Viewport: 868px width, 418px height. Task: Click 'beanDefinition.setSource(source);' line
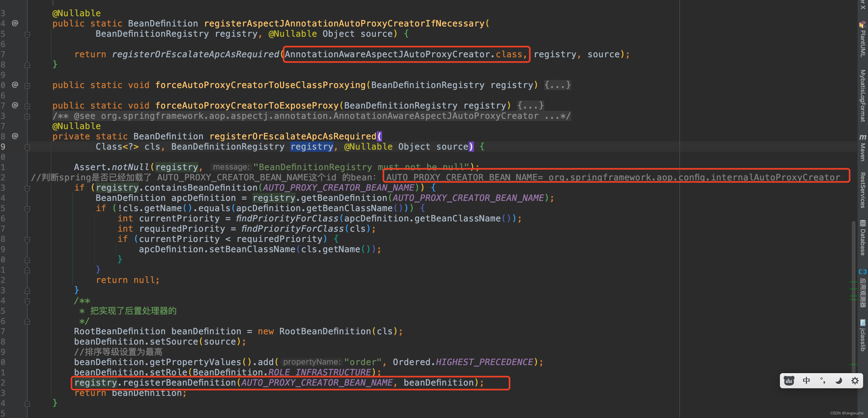(x=160, y=342)
